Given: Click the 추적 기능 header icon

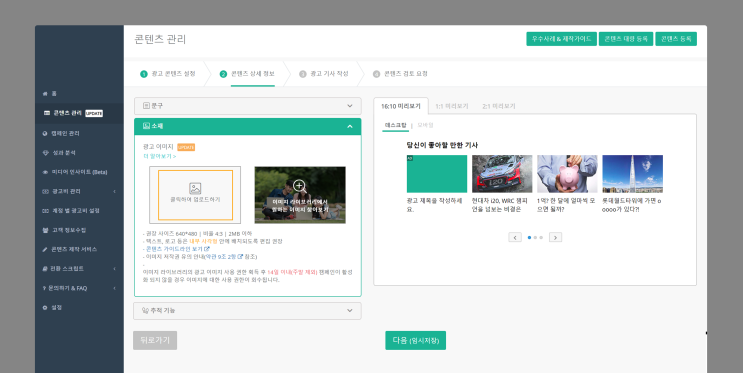Looking at the screenshot, I should coord(145,311).
